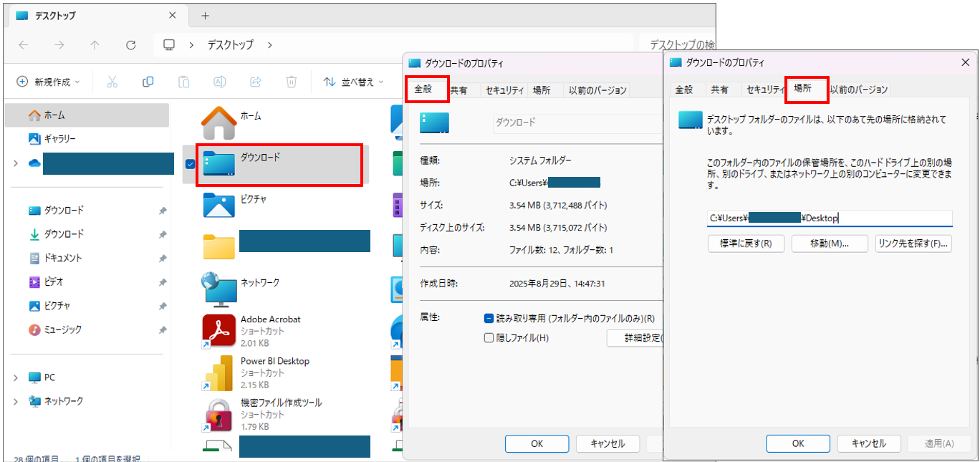Click the Cut scissors icon in toolbar
The height and width of the screenshot is (462, 980).
[112, 82]
